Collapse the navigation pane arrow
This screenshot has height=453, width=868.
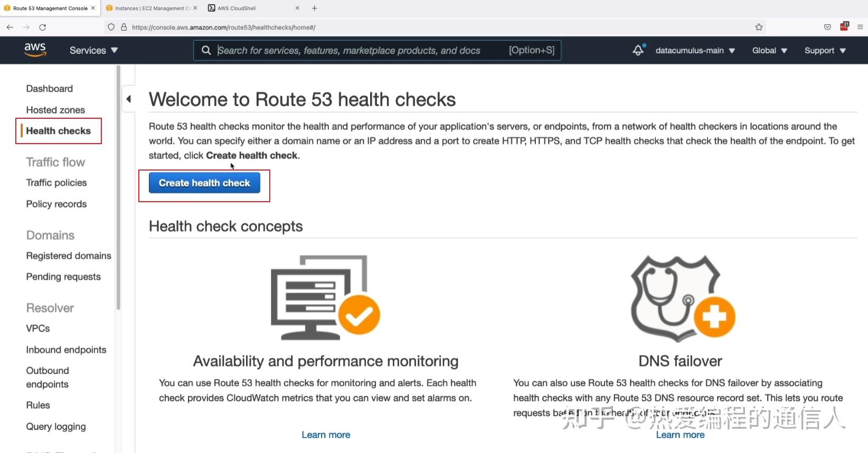128,99
